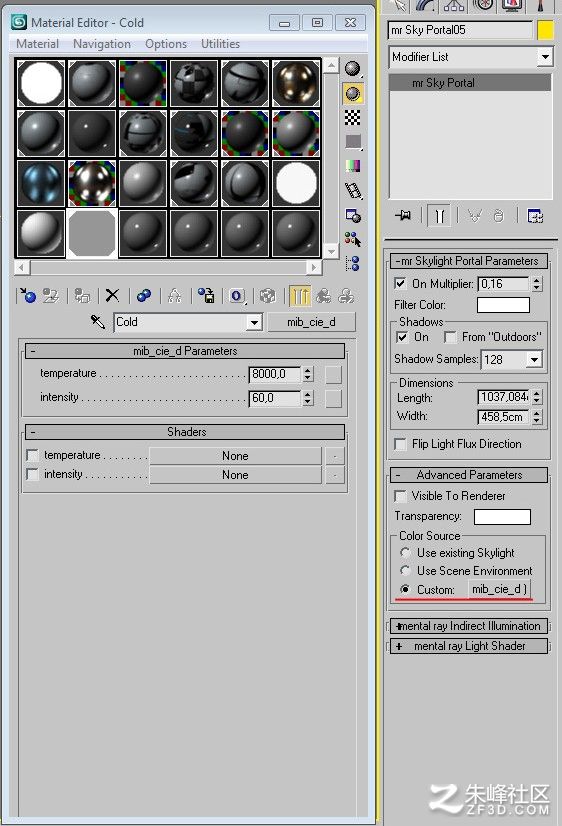Open the Sample Type sphere flyout
The width and height of the screenshot is (562, 826).
(x=352, y=68)
